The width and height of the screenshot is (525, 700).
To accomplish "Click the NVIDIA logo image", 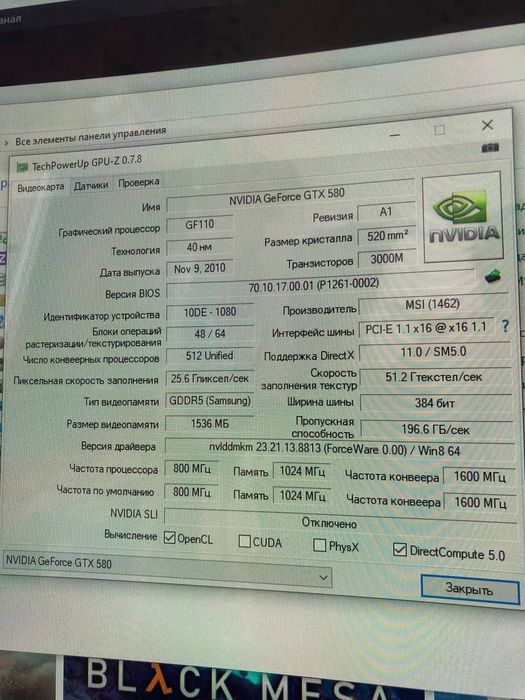I will [x=462, y=217].
